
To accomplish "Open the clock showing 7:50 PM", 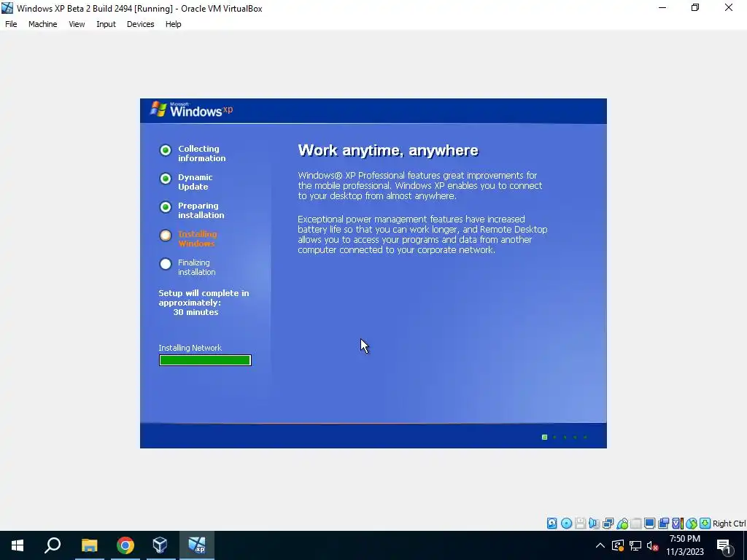I will pos(684,545).
